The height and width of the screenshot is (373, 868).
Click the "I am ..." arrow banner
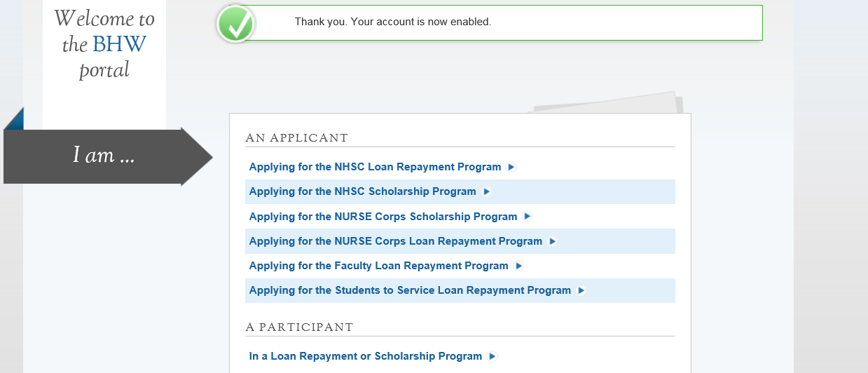(x=104, y=156)
